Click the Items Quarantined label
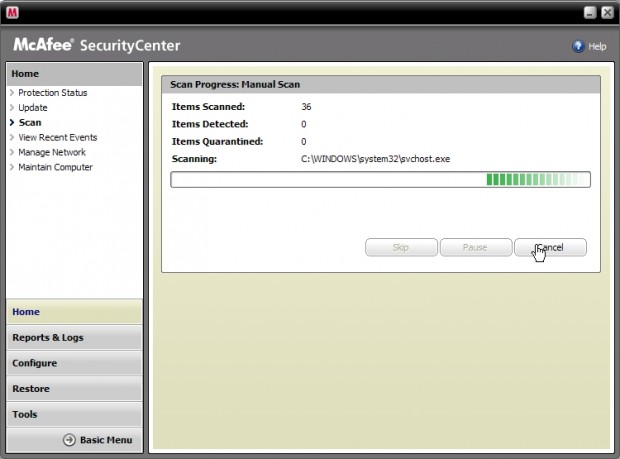Viewport: 620px width, 459px height. pos(217,142)
